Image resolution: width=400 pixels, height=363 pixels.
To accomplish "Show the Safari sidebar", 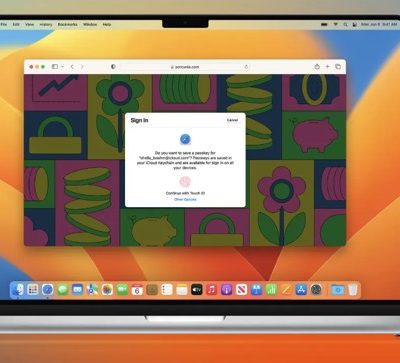I will [55, 67].
